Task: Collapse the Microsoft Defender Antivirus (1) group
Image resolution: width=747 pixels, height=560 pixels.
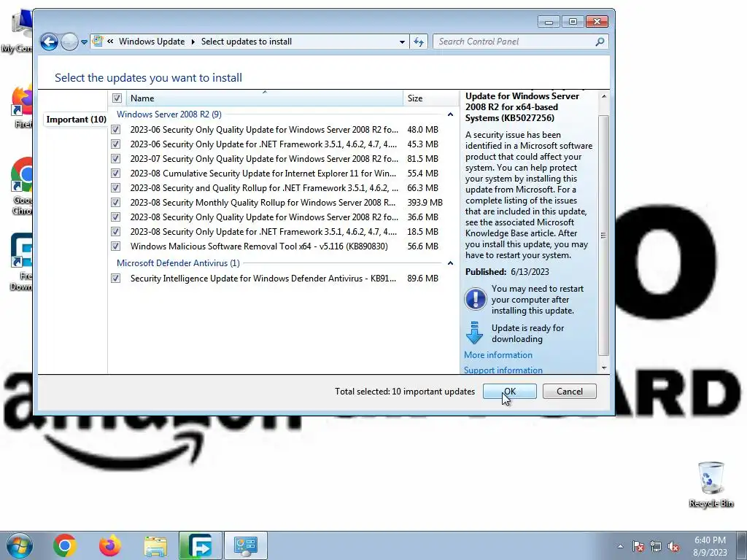Action: [450, 262]
